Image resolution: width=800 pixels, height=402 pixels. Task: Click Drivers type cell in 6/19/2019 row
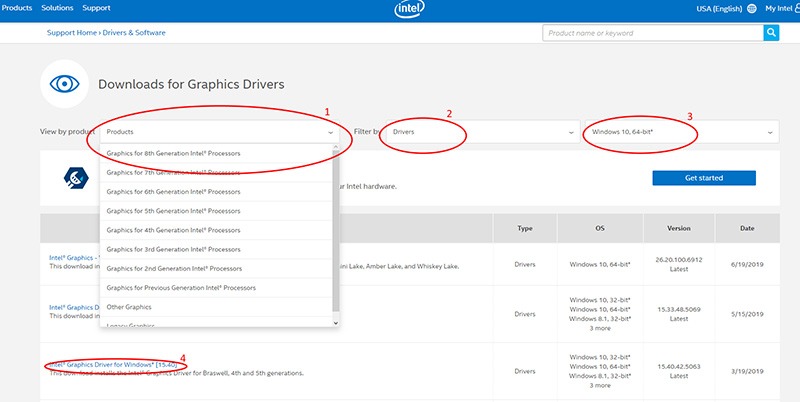coord(525,264)
